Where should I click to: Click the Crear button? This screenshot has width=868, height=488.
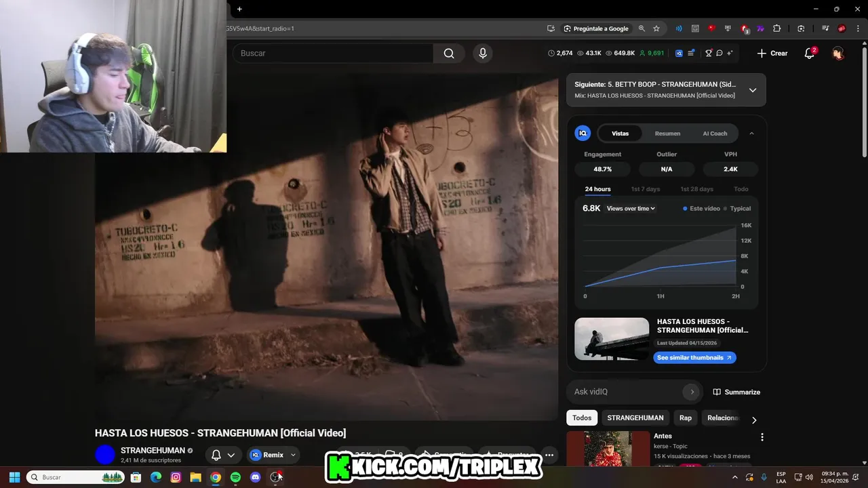(772, 53)
